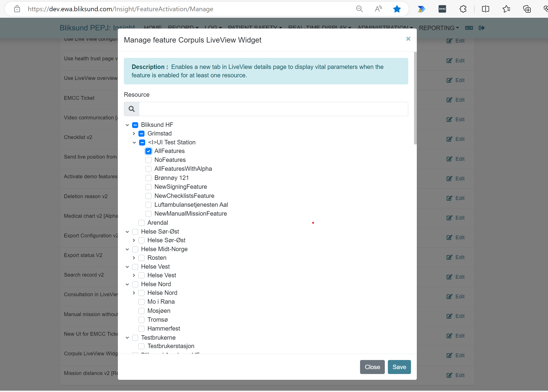Click Edit icon for Corpuls LiveView Widget row
This screenshot has width=548, height=392.
click(449, 355)
